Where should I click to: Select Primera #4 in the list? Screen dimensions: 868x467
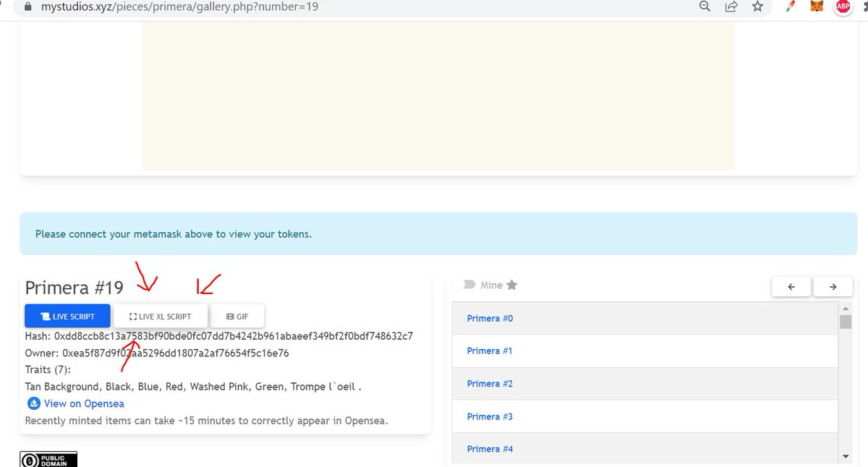[x=645, y=448]
